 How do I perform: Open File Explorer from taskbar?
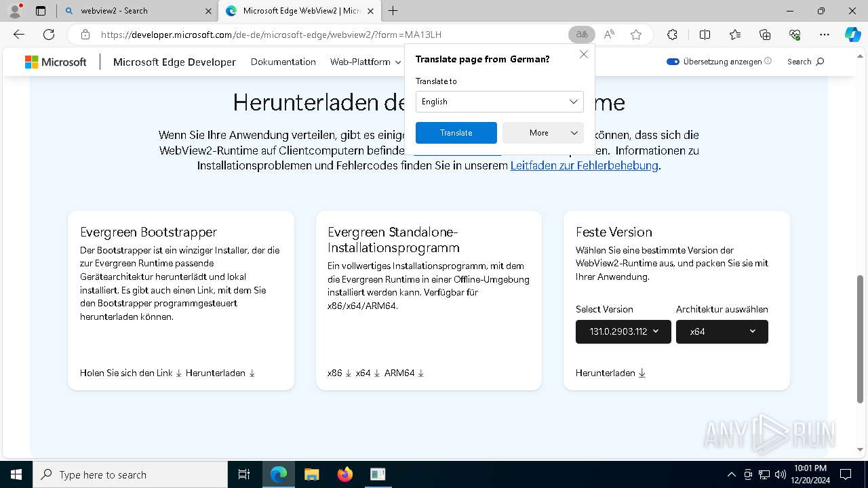coord(311,474)
